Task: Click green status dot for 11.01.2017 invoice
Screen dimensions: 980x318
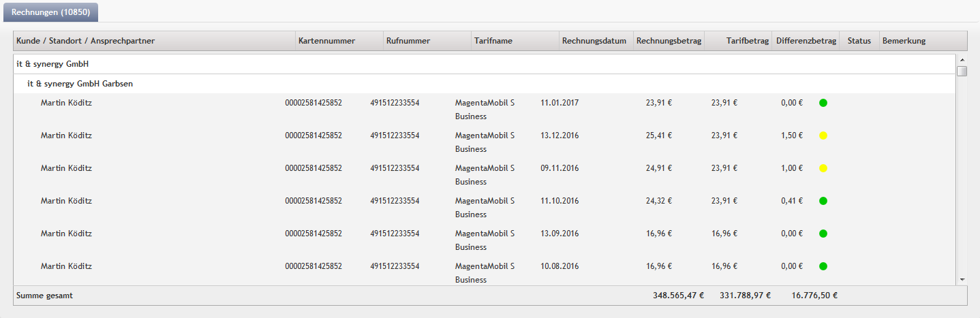Action: 823,103
